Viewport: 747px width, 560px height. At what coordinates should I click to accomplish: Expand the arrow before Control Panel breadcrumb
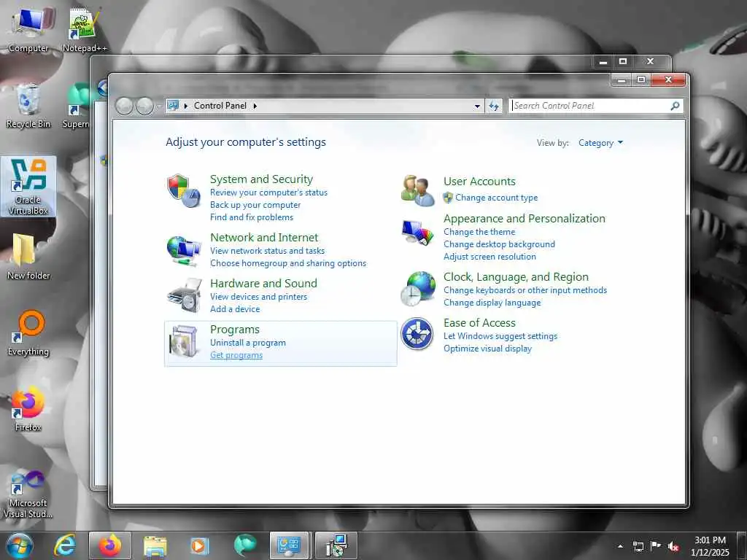tap(186, 106)
